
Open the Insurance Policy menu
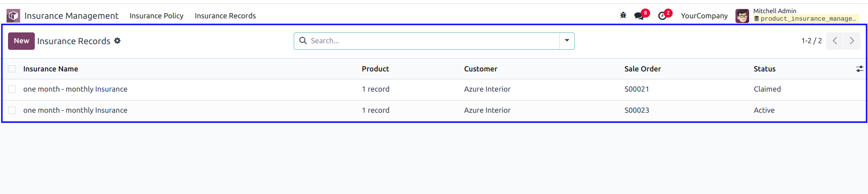[x=156, y=16]
